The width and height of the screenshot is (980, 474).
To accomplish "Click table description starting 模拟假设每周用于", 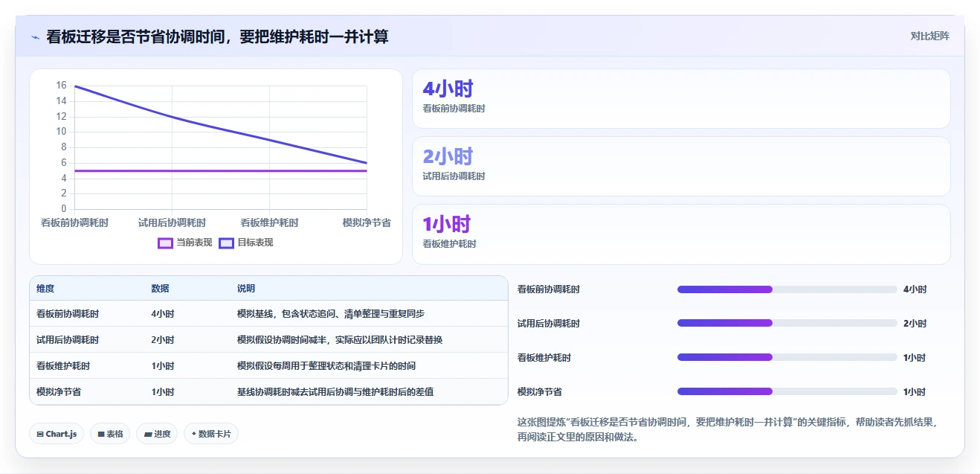I will click(326, 366).
